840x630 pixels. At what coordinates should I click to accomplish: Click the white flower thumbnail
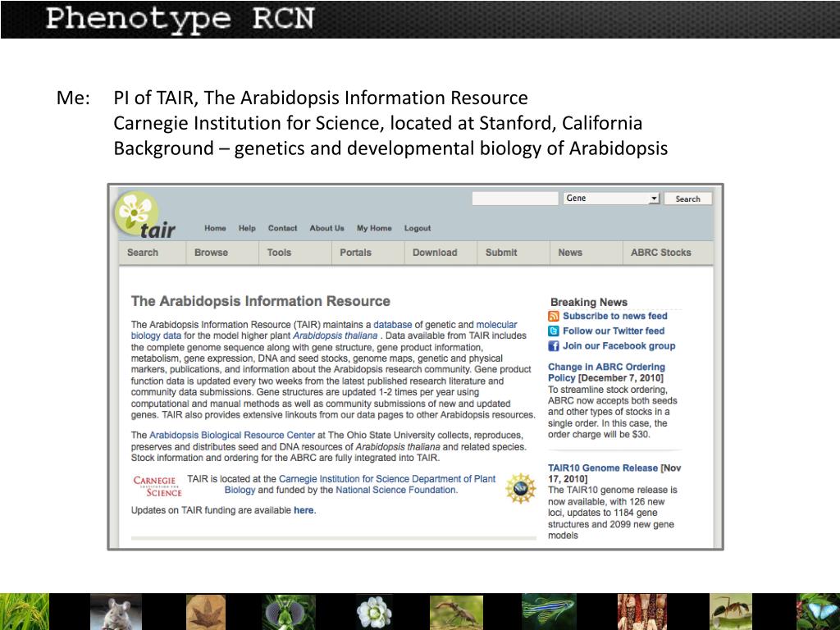[x=374, y=612]
